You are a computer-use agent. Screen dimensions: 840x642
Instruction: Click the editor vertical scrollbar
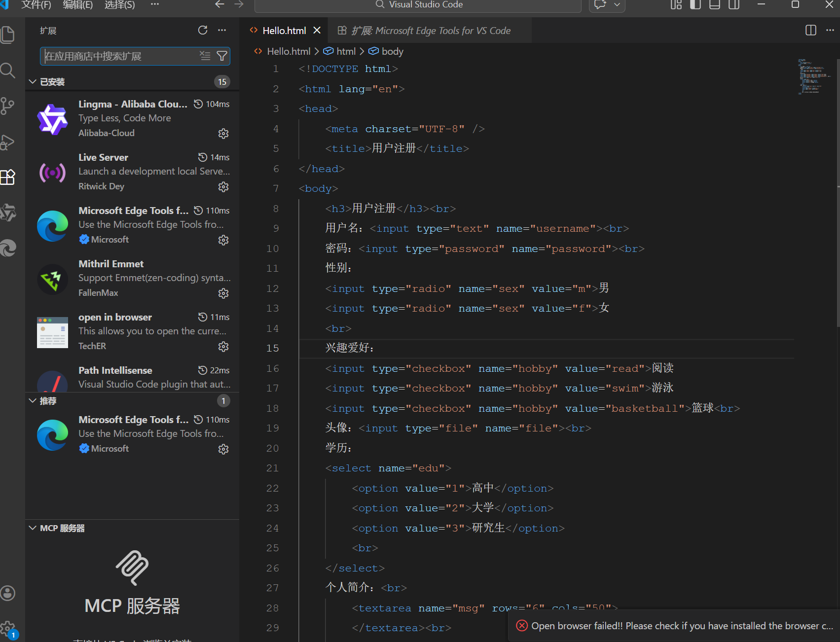pos(838,192)
